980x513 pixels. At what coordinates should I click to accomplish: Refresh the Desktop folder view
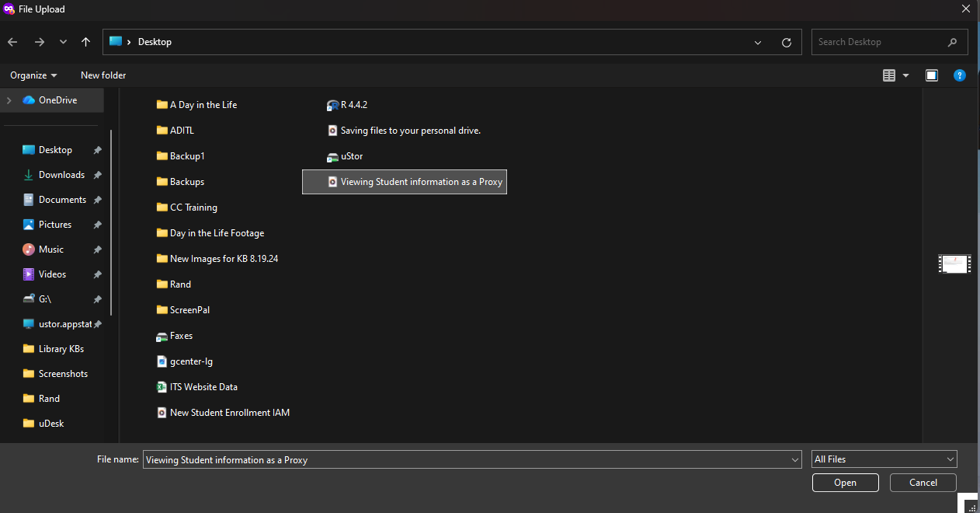[787, 42]
